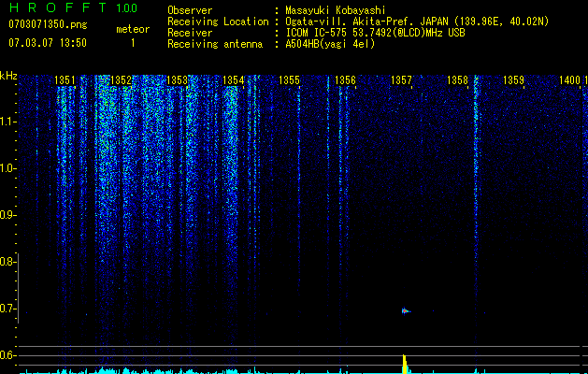Click the 0.7 kHz axis tick label

coord(7,309)
